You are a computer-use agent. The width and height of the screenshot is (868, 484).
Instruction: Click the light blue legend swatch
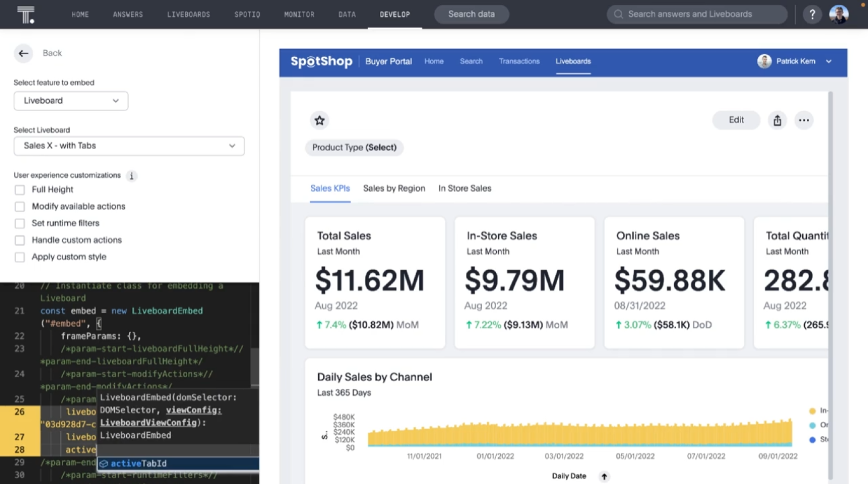point(812,426)
